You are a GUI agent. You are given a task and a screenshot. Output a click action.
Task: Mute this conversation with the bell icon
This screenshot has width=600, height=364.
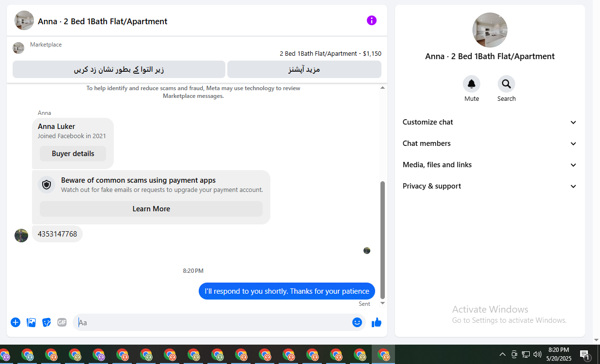click(x=472, y=84)
